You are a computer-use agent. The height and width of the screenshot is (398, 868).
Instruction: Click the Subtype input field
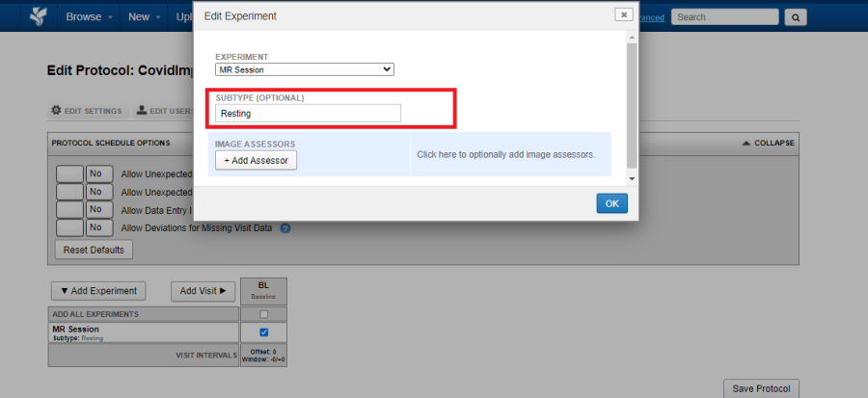coord(308,114)
